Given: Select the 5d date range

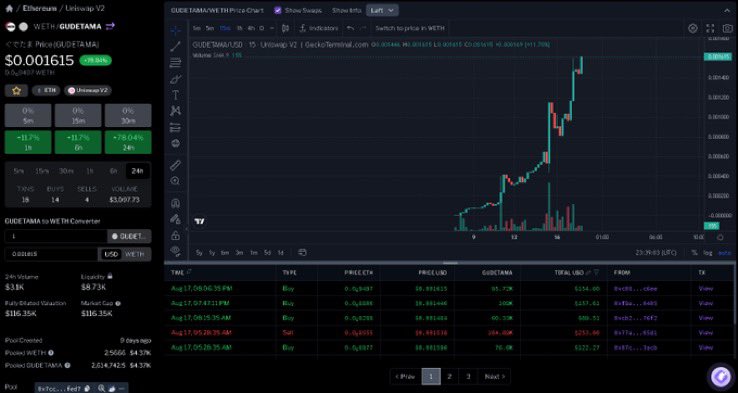Looking at the screenshot, I should [267, 253].
